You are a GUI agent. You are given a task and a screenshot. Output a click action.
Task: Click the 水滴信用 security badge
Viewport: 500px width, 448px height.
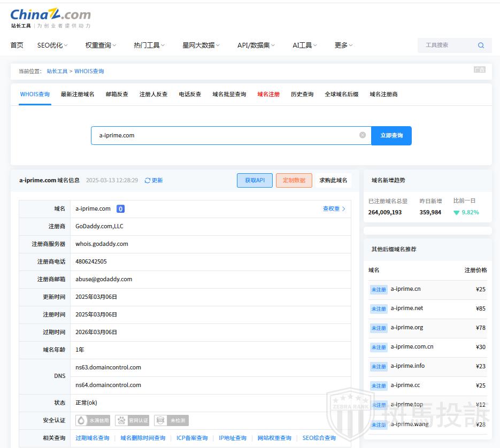(x=93, y=421)
